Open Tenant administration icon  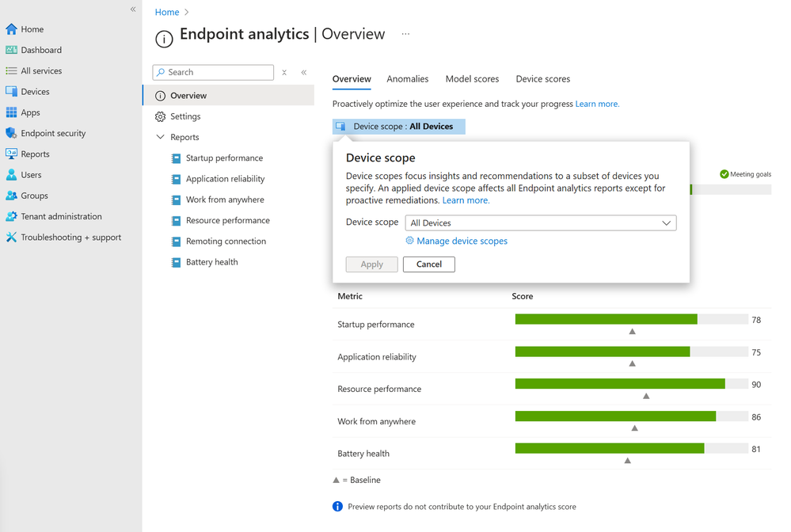11,216
